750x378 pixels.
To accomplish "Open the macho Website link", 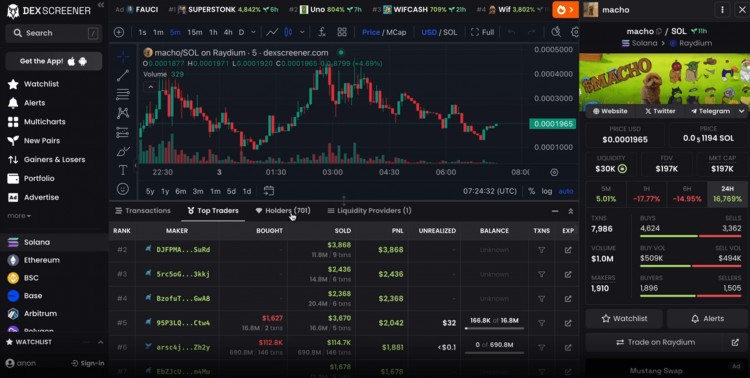I will 610,111.
